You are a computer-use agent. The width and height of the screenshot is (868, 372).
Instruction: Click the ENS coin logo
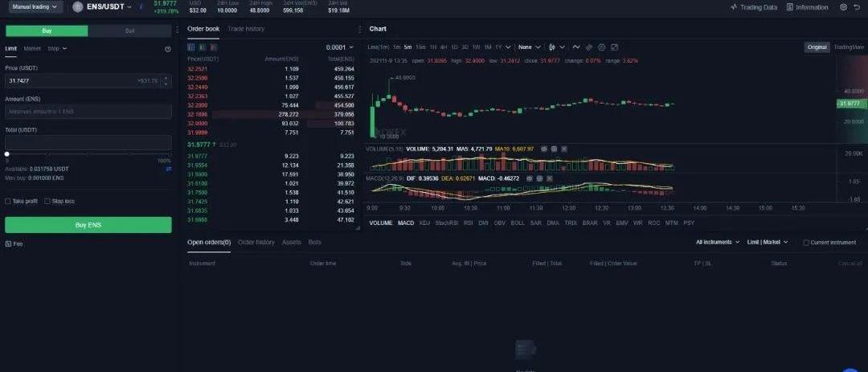(x=77, y=7)
